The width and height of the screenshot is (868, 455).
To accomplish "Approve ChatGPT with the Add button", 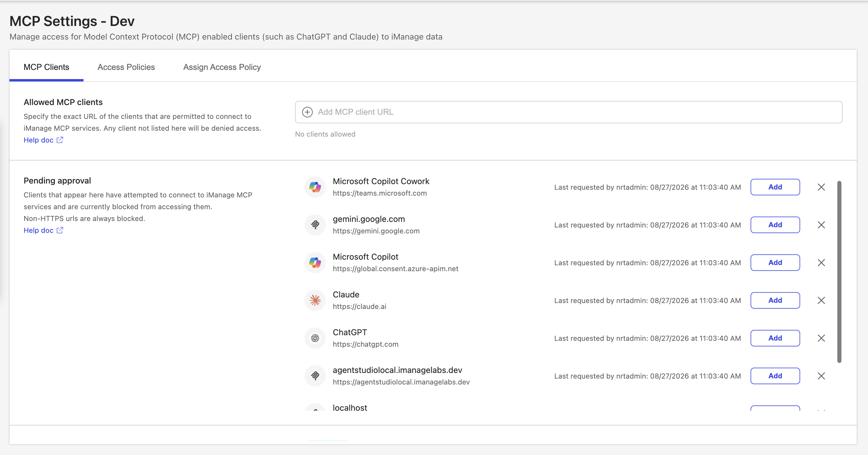I will point(775,338).
